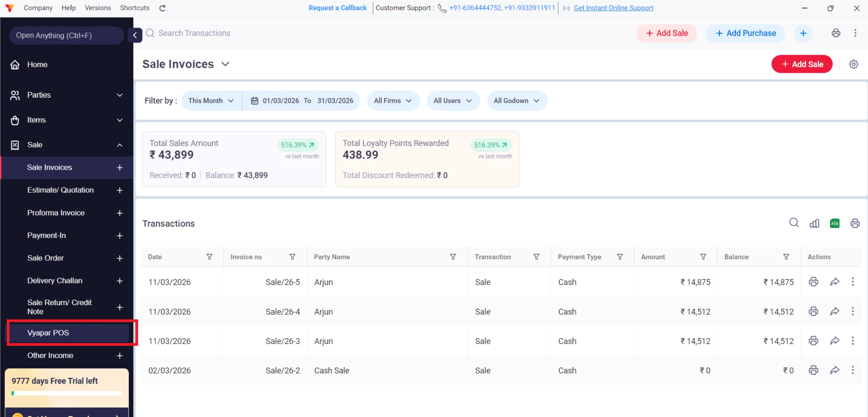Add new Payment-In via plus

pos(120,236)
